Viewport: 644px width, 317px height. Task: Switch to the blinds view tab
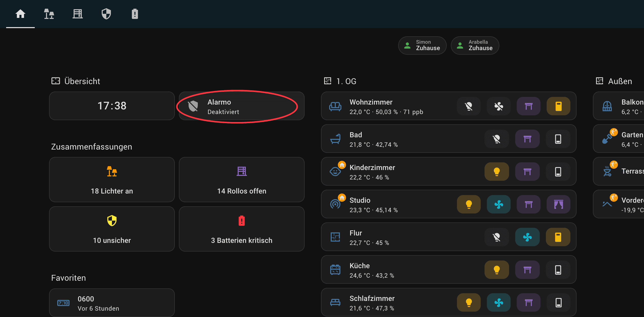pyautogui.click(x=77, y=14)
